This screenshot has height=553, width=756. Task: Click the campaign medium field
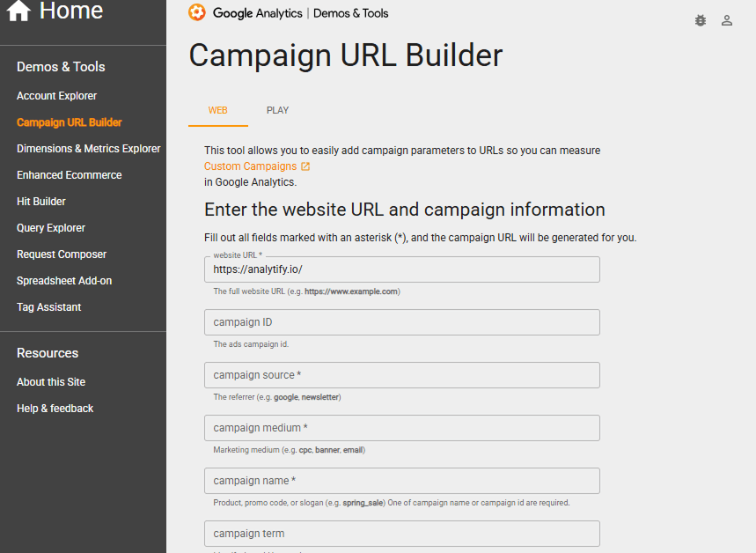tap(402, 428)
